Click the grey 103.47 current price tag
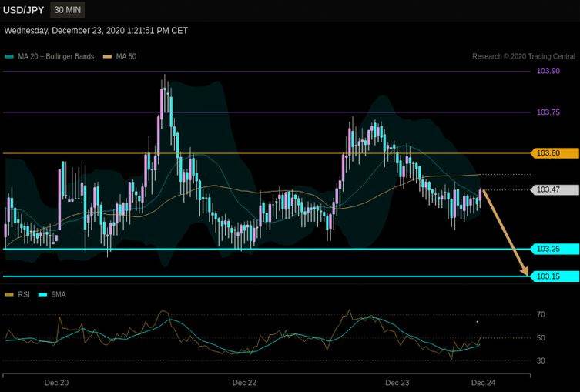This screenshot has width=580, height=392. point(555,189)
